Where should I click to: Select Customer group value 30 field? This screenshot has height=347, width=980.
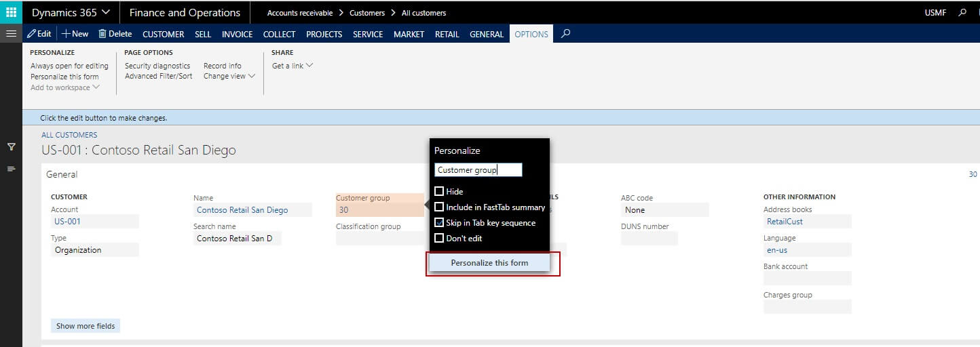point(379,210)
